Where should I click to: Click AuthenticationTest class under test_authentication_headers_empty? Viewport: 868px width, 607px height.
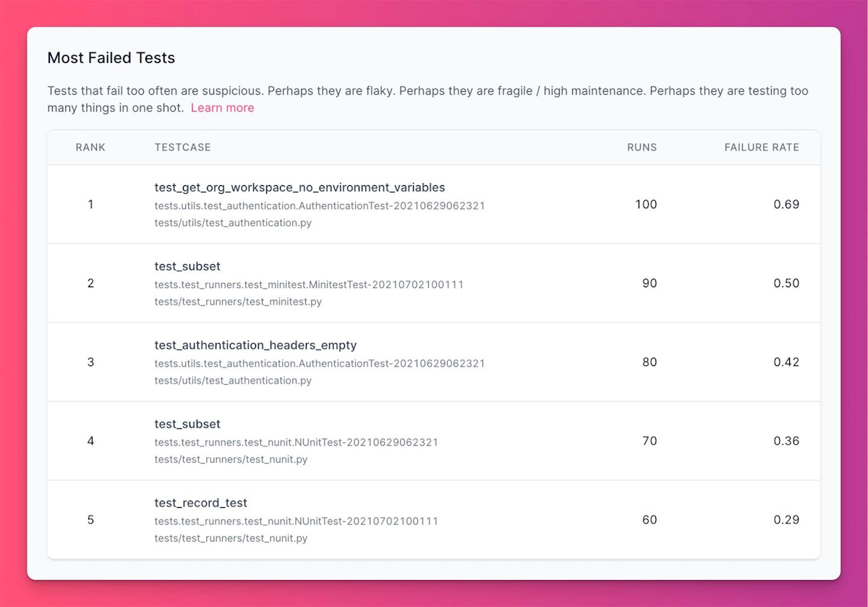pos(320,363)
